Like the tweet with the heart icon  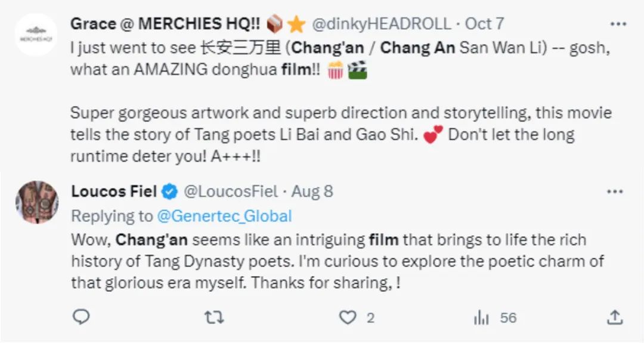tap(347, 317)
